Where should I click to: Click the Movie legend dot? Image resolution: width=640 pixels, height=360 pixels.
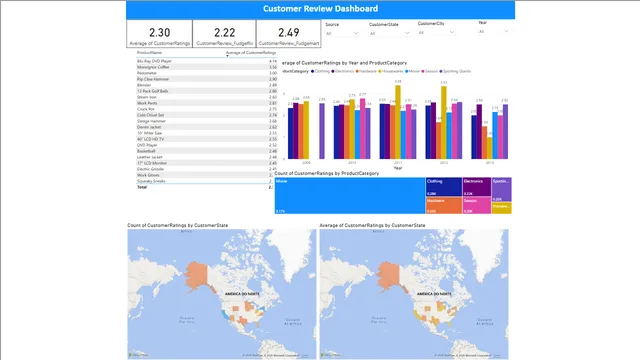407,71
